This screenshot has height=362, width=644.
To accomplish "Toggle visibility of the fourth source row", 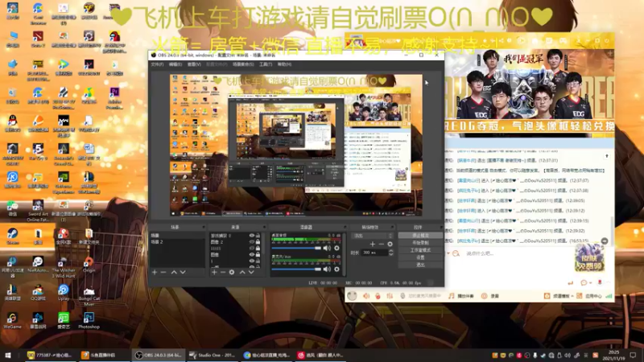I will pyautogui.click(x=252, y=254).
